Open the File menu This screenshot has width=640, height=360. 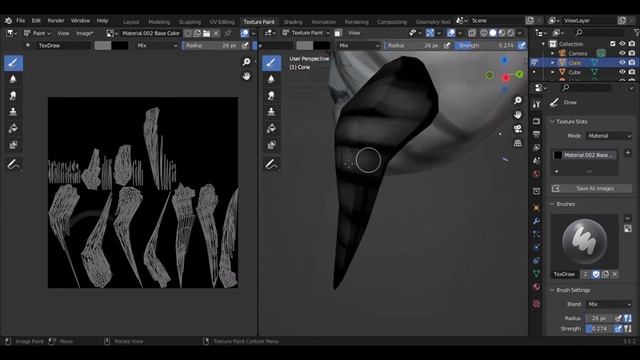(x=21, y=20)
